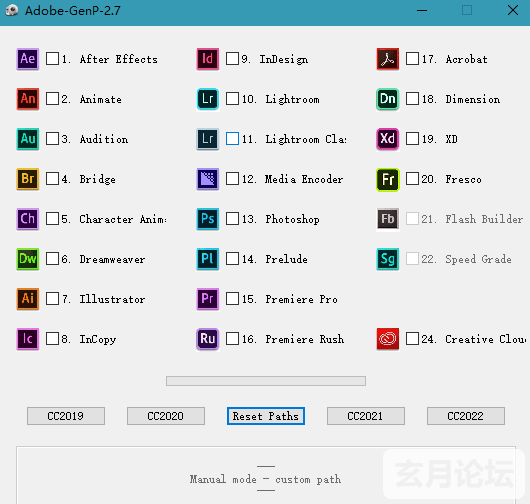The image size is (530, 504).
Task: Enable the Audition checkbox
Action: point(52,139)
